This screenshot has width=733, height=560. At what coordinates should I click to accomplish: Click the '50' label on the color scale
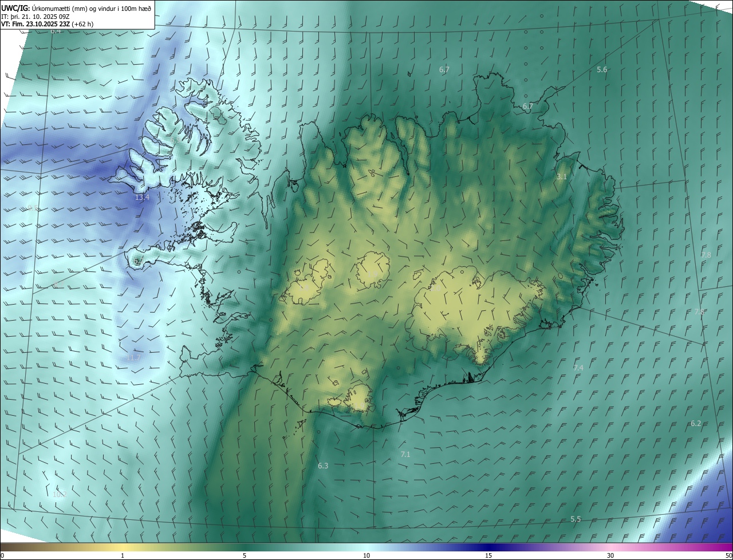click(x=728, y=555)
